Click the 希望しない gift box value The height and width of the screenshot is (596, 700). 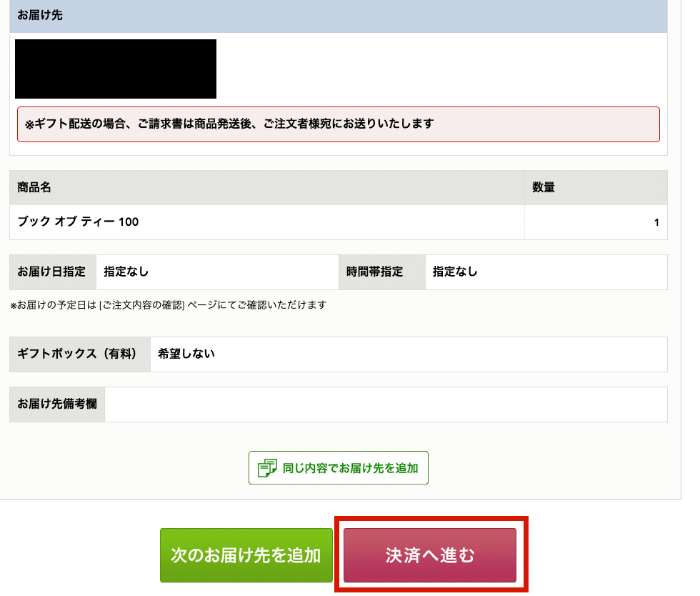pos(186,354)
